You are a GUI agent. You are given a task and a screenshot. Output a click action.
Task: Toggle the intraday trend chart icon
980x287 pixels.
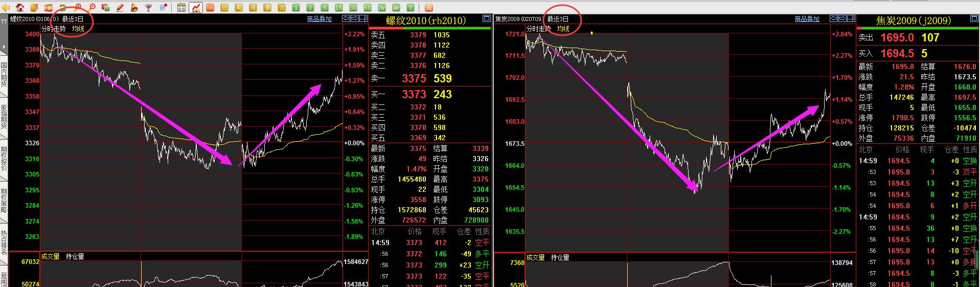pyautogui.click(x=196, y=8)
